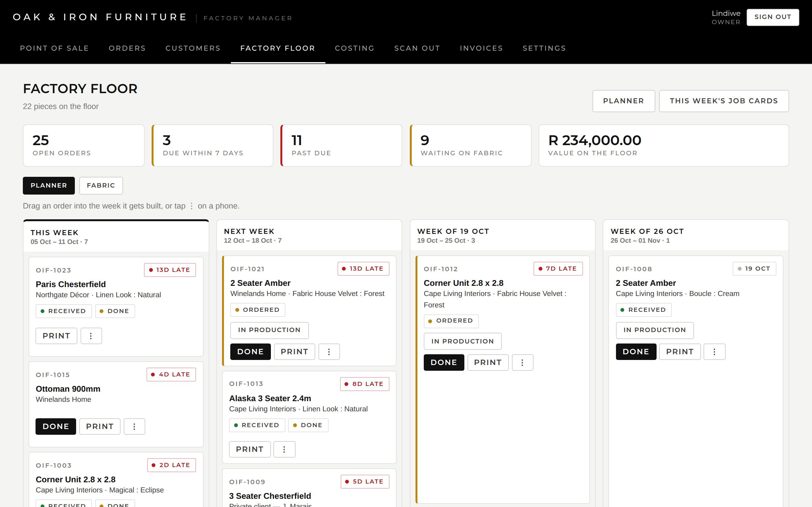Mark Corner Unit OIF-1012 as Done
This screenshot has height=507, width=812.
click(443, 362)
